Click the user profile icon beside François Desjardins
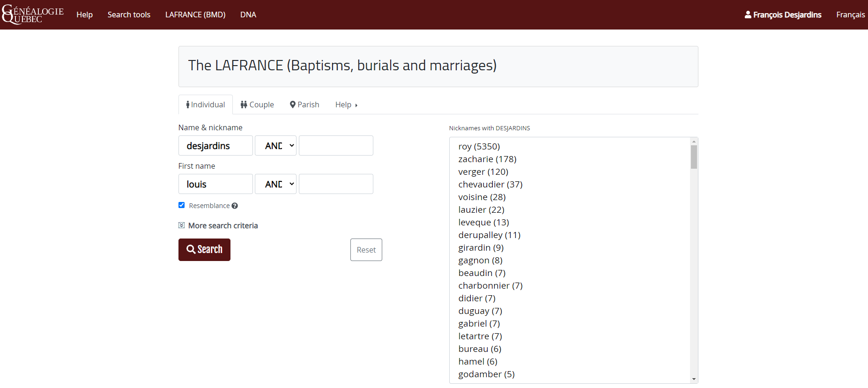This screenshot has height=388, width=868. (x=748, y=15)
